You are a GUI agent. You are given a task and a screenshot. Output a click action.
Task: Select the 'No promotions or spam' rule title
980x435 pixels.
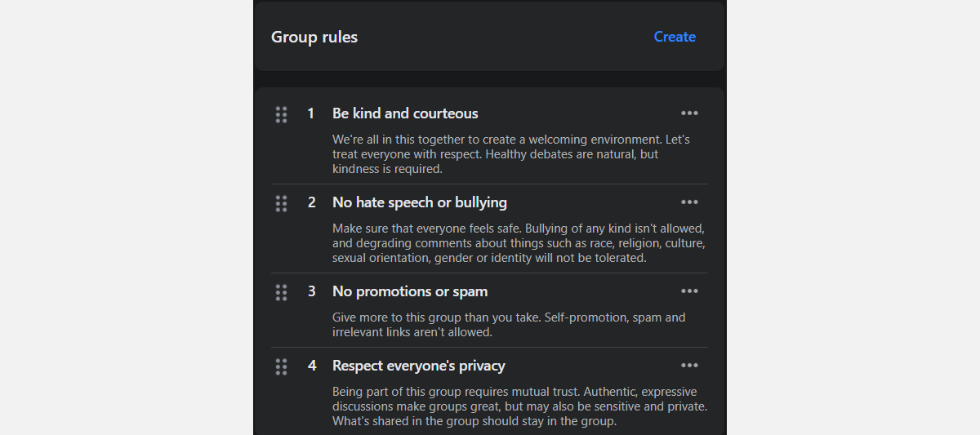coord(409,291)
